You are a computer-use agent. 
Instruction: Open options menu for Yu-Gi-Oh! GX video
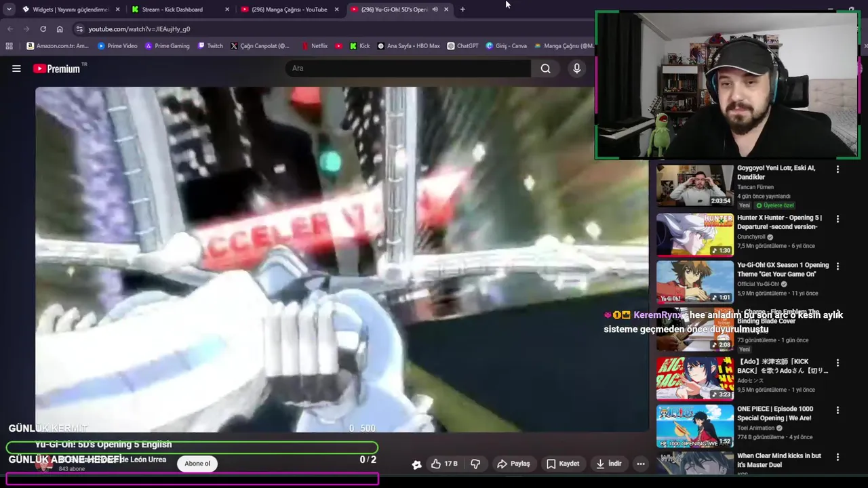pyautogui.click(x=837, y=266)
